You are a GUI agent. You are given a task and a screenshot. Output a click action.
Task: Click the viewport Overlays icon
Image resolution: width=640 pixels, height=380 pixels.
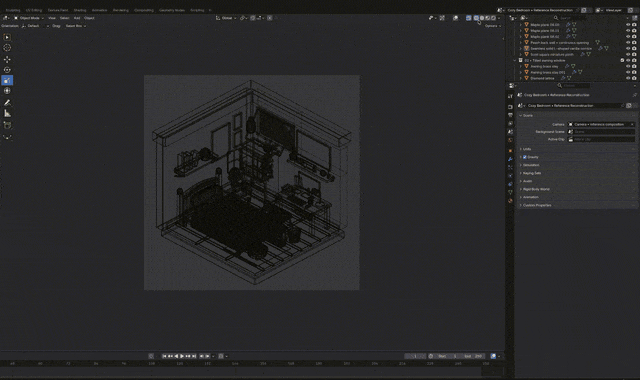(x=456, y=18)
